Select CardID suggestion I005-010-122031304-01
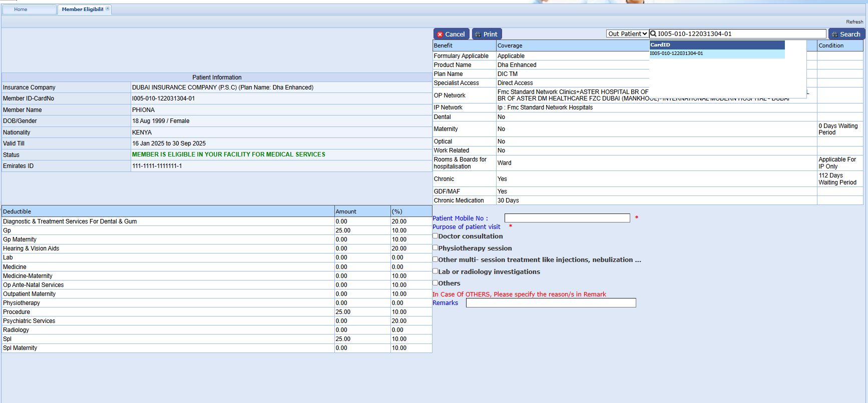The image size is (868, 403). tap(676, 53)
